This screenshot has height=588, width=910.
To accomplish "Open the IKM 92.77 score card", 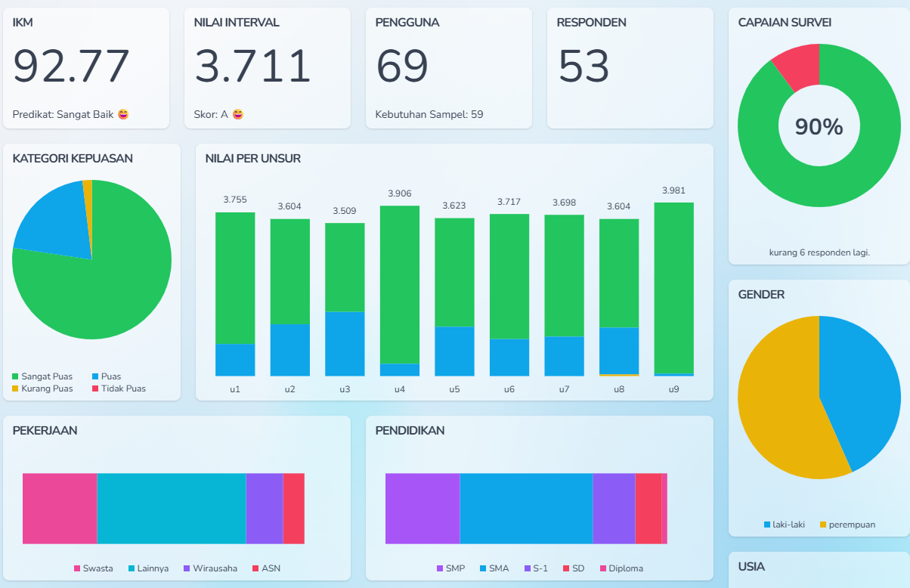I will (86, 68).
